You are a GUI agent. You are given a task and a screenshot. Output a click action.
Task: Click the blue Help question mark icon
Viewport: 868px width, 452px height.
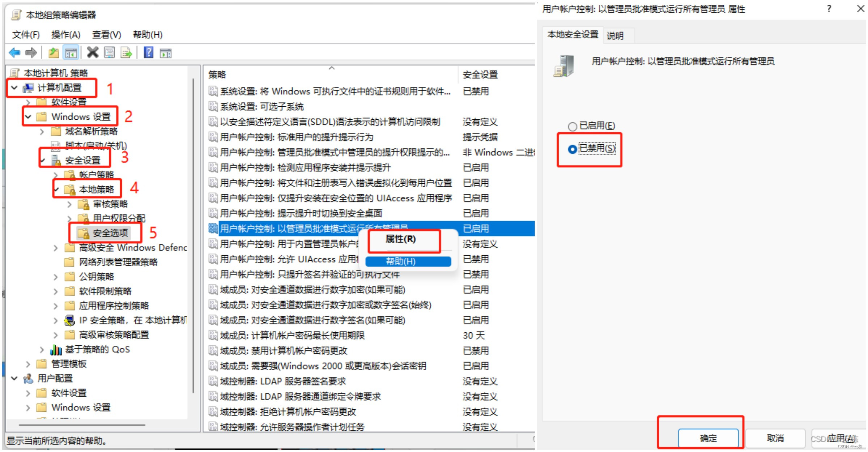coord(149,53)
